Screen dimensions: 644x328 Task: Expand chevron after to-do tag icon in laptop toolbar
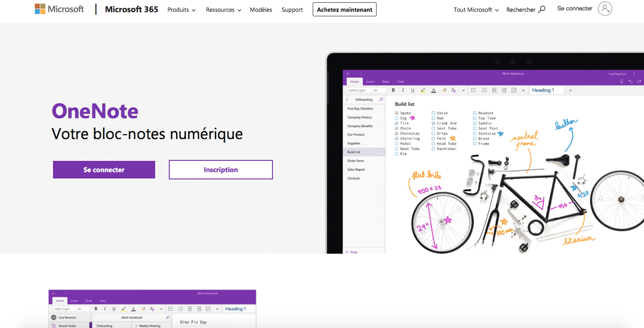click(x=524, y=91)
